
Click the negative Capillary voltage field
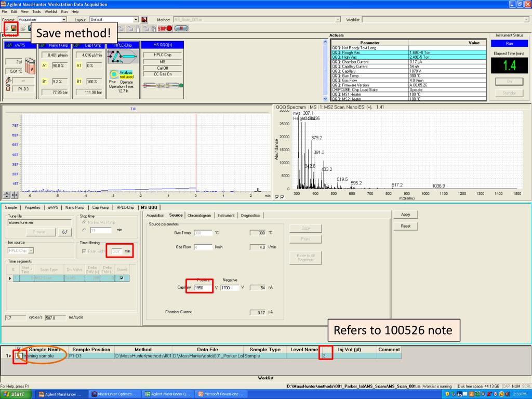coord(230,288)
